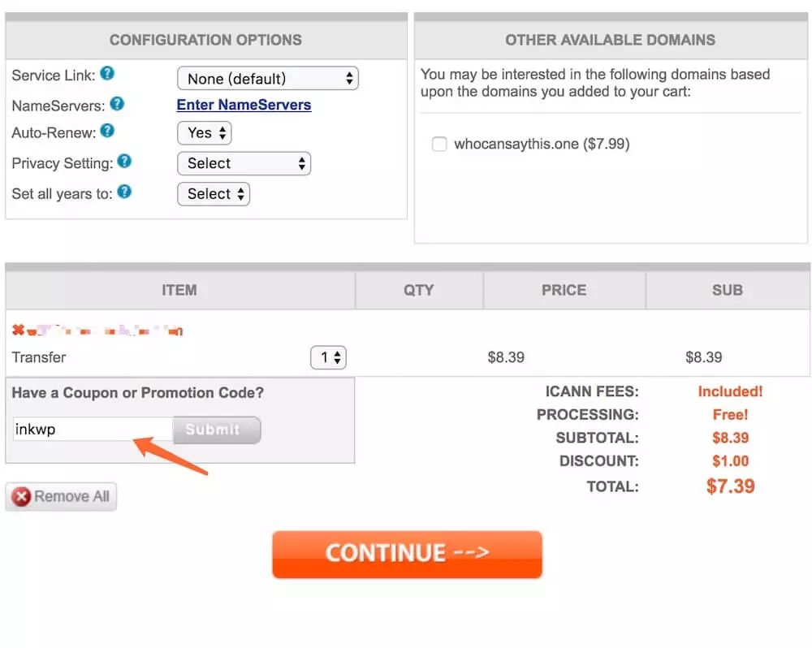The height and width of the screenshot is (648, 812).
Task: Click the ITEM column header
Action: tap(179, 290)
